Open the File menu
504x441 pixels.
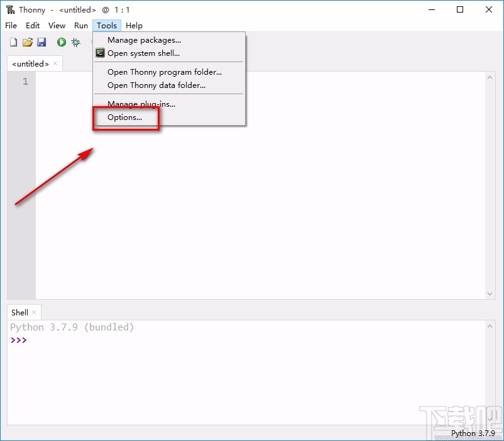pyautogui.click(x=11, y=25)
